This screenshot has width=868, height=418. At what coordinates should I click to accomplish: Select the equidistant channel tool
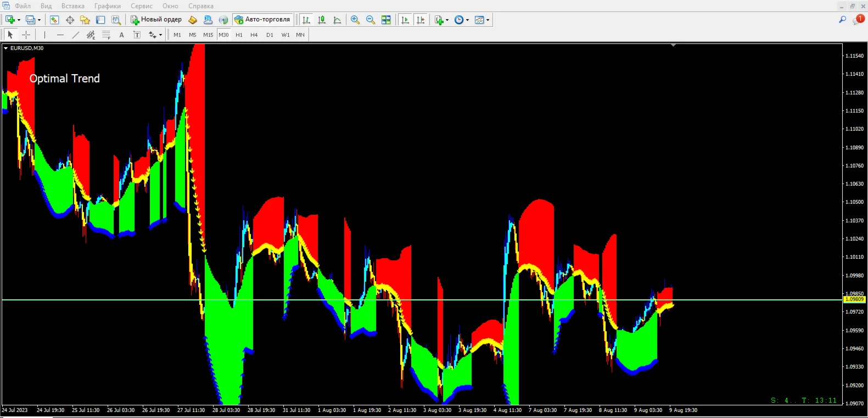[91, 35]
